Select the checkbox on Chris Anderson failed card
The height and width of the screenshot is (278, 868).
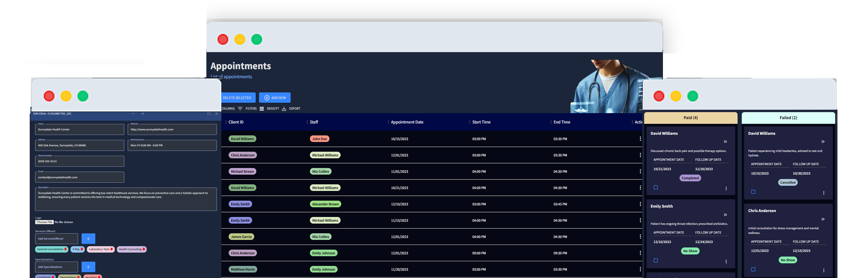point(753,269)
